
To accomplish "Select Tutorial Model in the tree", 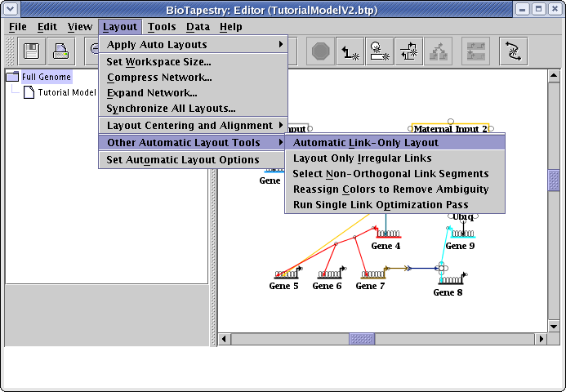I will (x=67, y=92).
